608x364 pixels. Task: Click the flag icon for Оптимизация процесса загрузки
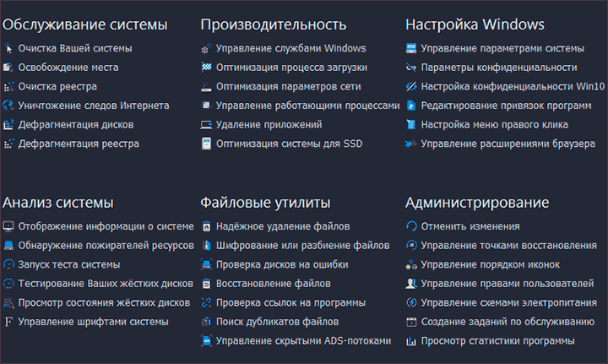coord(206,68)
